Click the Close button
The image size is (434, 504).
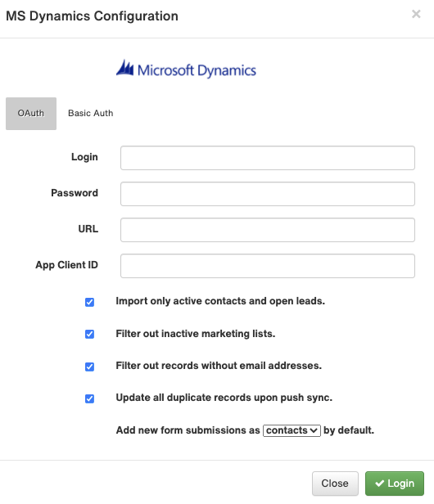tap(335, 484)
